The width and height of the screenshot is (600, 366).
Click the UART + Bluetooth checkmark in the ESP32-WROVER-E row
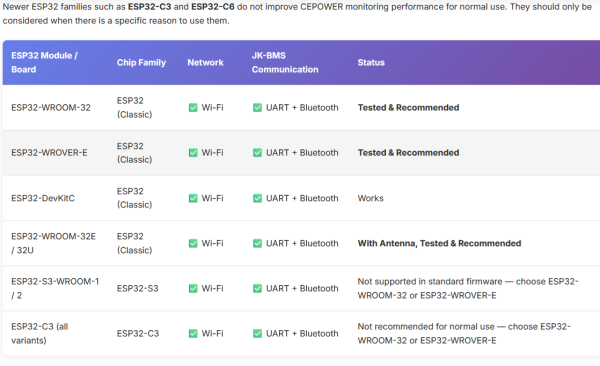click(x=257, y=153)
